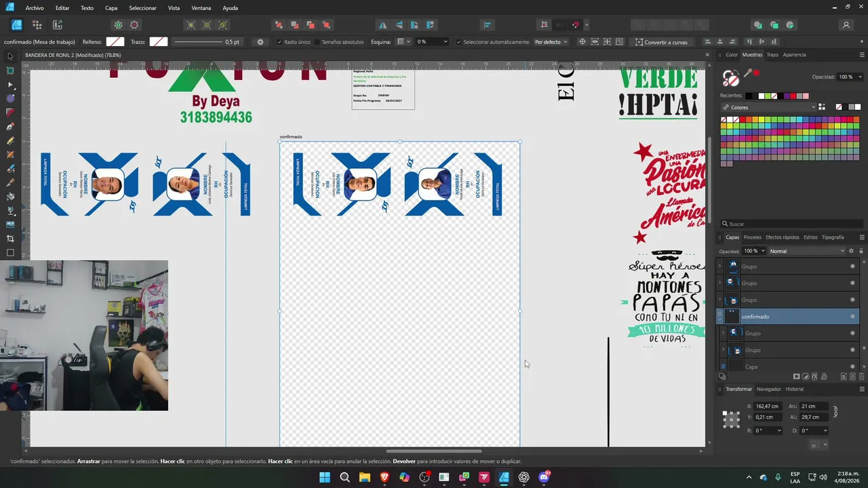Open the Archivo menu
This screenshot has height=488, width=868.
point(35,8)
